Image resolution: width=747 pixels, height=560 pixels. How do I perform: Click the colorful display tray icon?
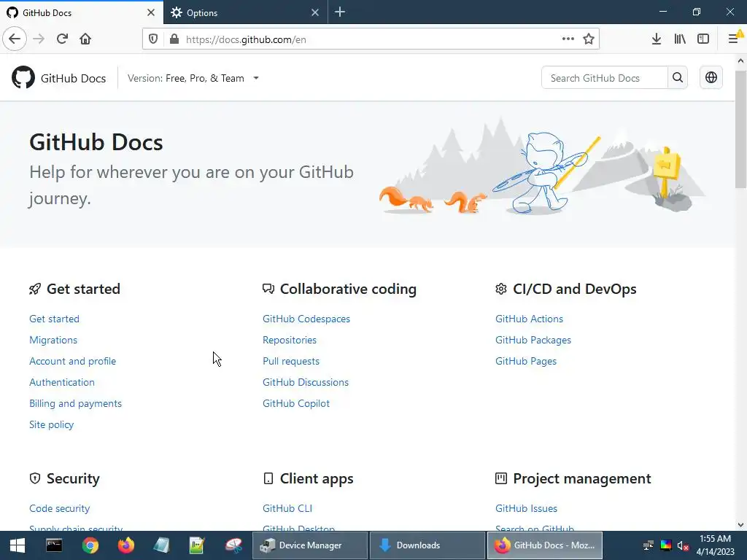666,545
